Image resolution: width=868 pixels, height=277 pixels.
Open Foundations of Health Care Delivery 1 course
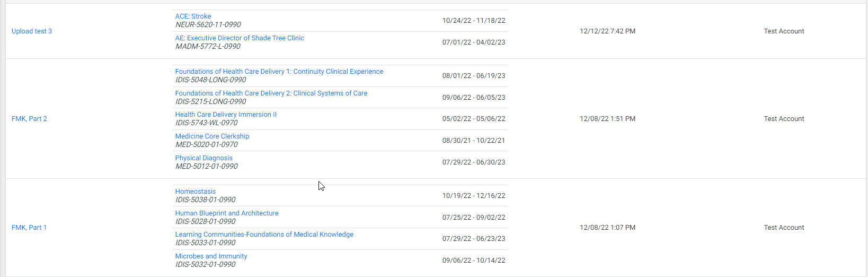[x=279, y=72]
